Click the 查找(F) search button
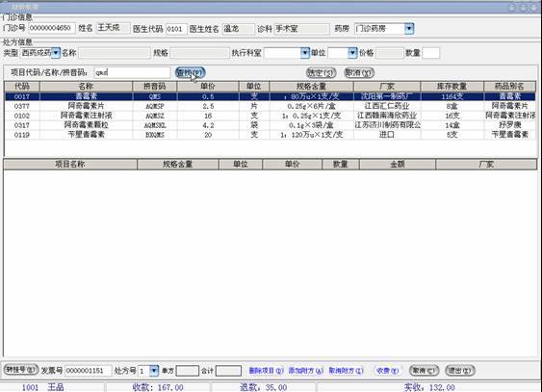The image size is (542, 392). pos(190,72)
